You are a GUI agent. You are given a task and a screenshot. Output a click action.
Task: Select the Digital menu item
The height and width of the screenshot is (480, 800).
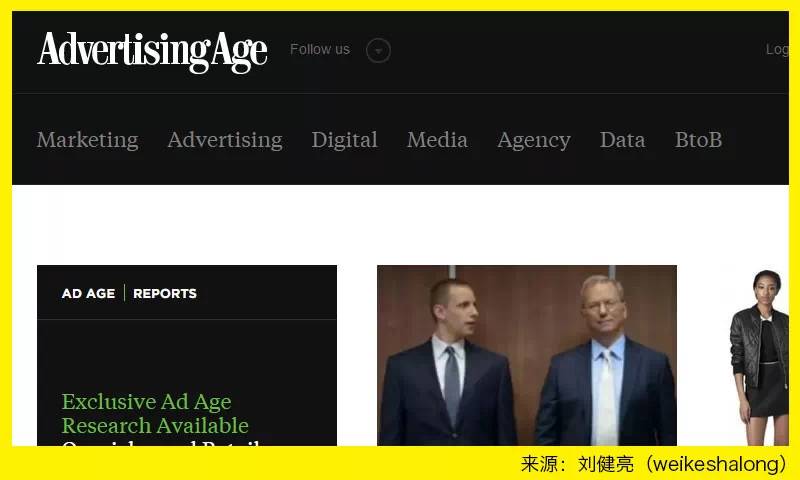(x=344, y=140)
